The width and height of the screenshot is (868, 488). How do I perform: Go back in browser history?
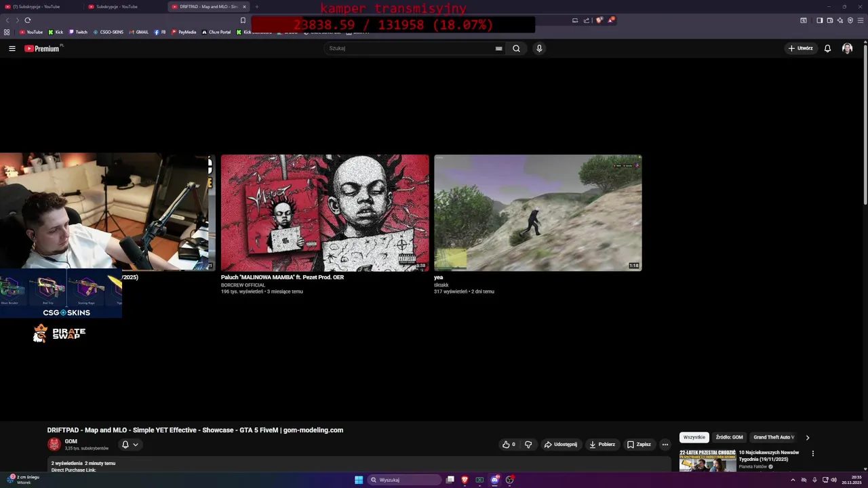[x=7, y=20]
